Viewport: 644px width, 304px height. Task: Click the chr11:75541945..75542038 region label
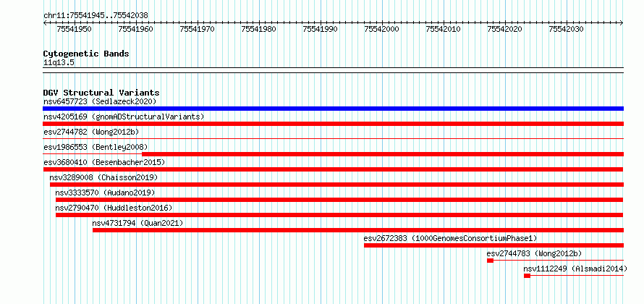click(96, 16)
